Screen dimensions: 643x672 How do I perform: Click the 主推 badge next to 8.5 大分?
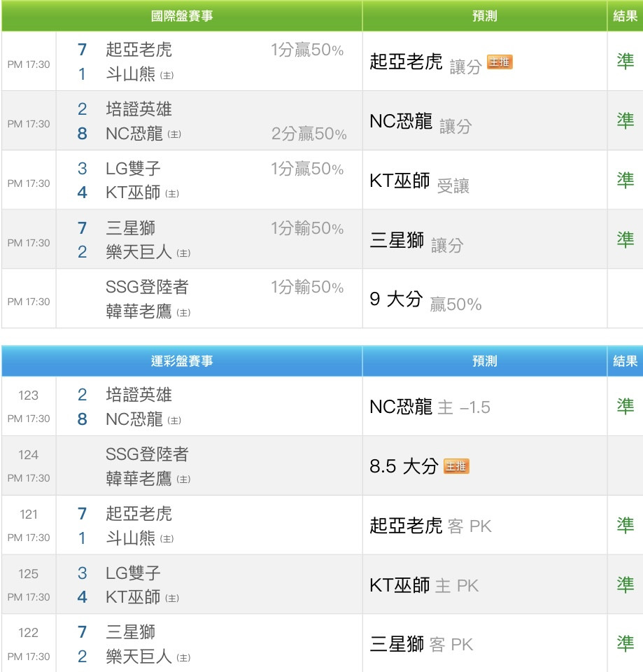tap(456, 466)
